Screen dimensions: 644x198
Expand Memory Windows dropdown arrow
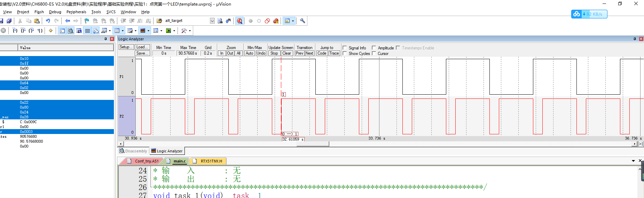coord(123,31)
